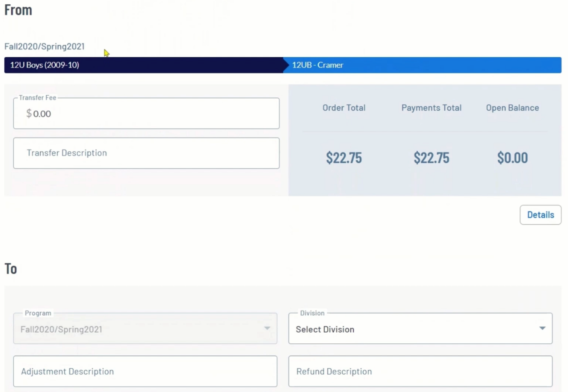
Task: Click the Details button
Action: coord(540,215)
